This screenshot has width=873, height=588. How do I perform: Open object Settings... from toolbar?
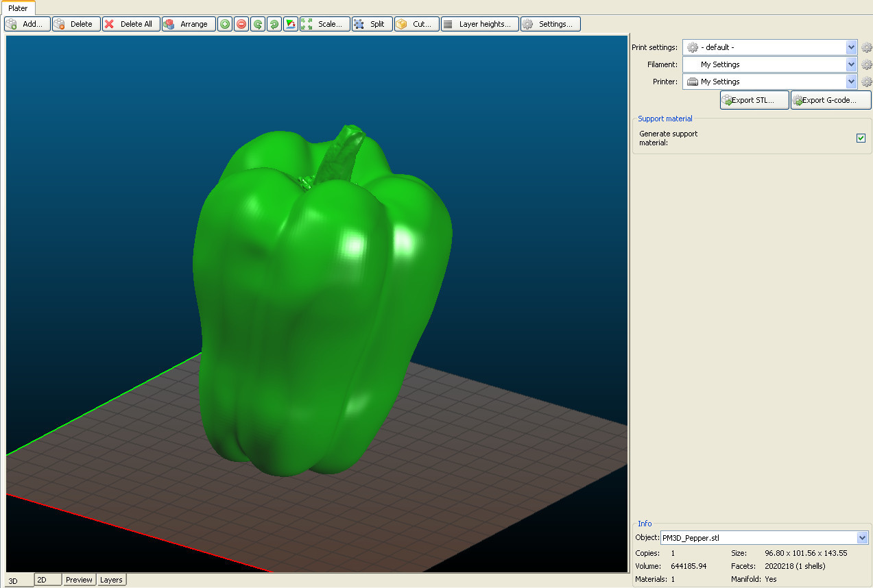(551, 24)
